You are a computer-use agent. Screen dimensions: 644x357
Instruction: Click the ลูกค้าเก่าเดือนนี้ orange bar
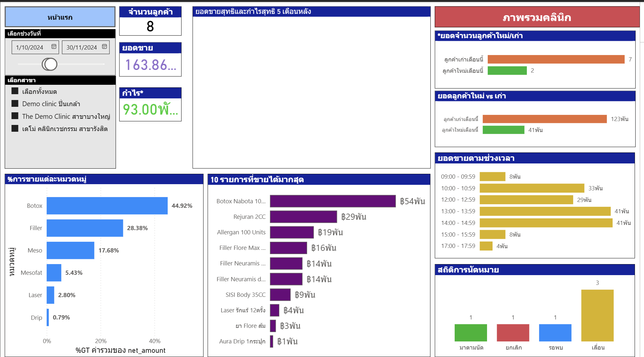coord(556,59)
